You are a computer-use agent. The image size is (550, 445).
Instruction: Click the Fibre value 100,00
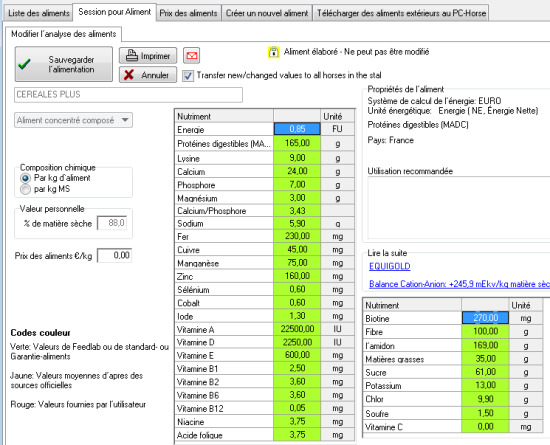[485, 331]
